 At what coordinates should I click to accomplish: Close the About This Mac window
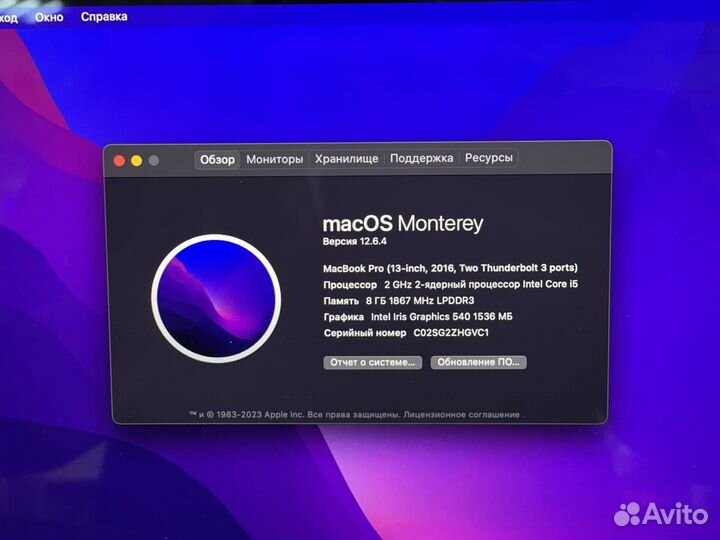pos(119,161)
